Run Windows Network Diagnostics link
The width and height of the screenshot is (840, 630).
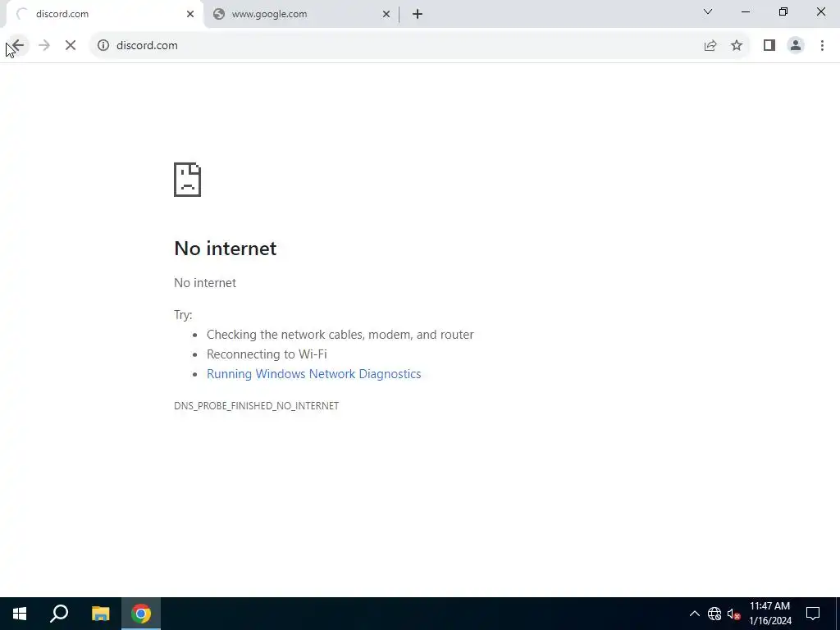coord(314,374)
